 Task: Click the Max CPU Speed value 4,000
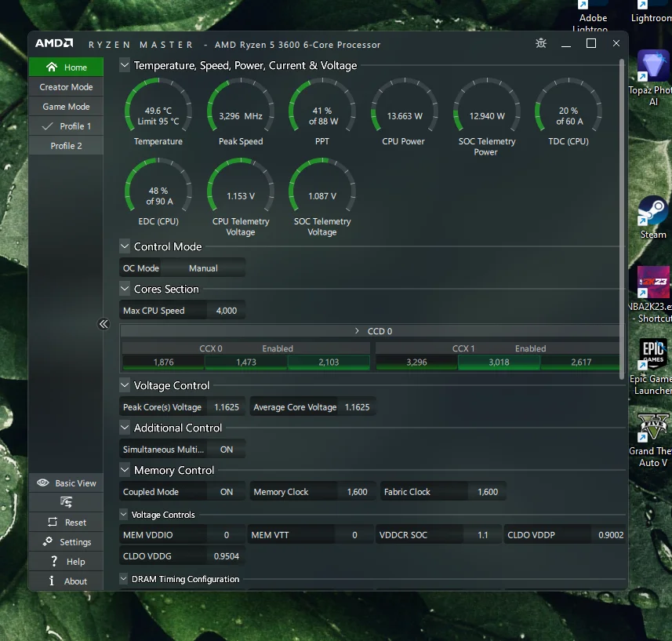(227, 311)
